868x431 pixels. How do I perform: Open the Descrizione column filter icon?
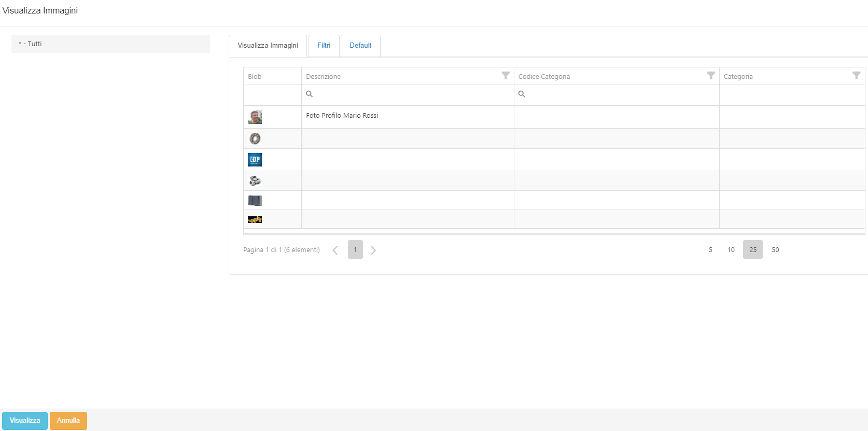click(506, 76)
